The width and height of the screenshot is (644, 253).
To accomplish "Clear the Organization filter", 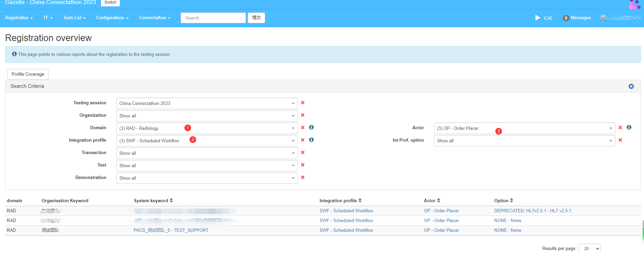I will pos(302,115).
